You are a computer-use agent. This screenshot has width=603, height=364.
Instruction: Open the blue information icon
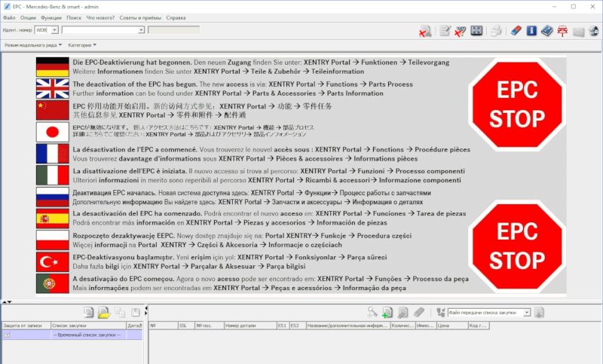pyautogui.click(x=531, y=31)
